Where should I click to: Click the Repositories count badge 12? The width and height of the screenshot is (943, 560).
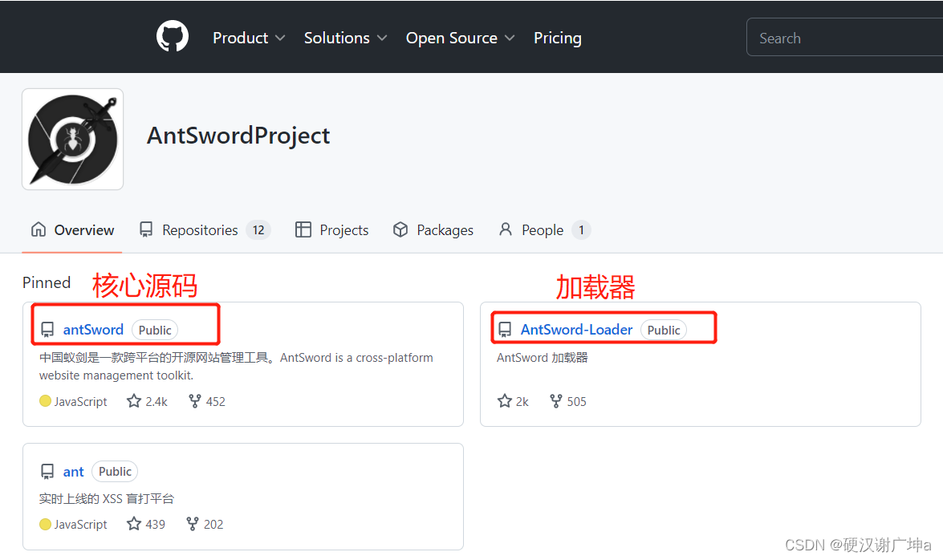[258, 229]
